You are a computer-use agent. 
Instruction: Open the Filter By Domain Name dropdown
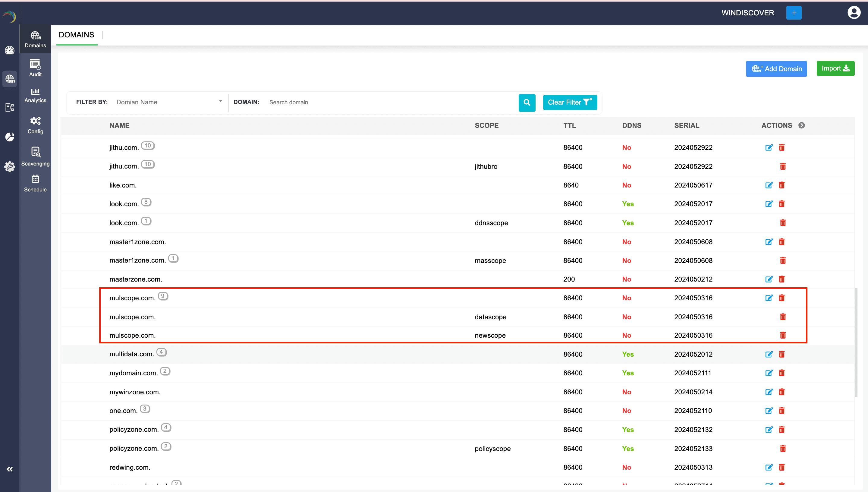[169, 102]
